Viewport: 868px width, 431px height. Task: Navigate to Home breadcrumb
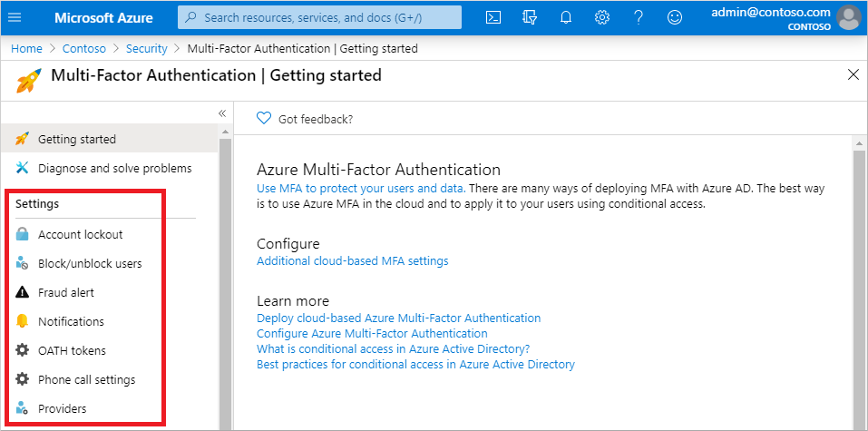[x=26, y=49]
